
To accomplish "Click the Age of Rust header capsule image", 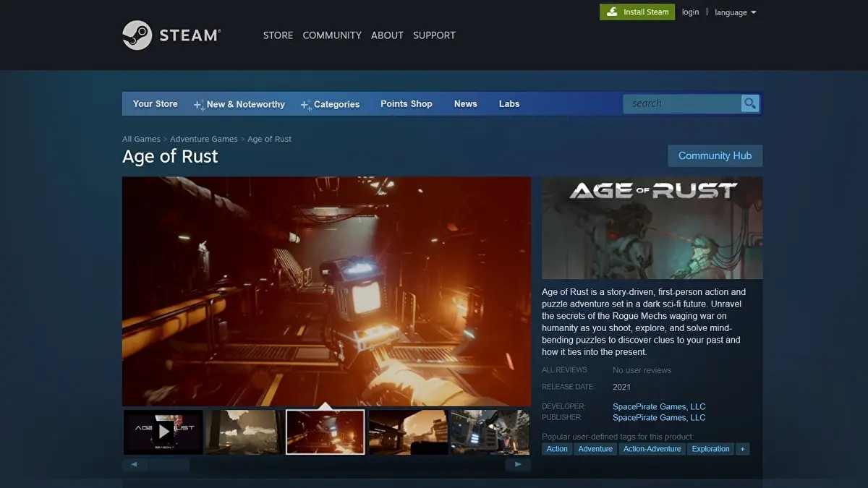I will tap(652, 228).
